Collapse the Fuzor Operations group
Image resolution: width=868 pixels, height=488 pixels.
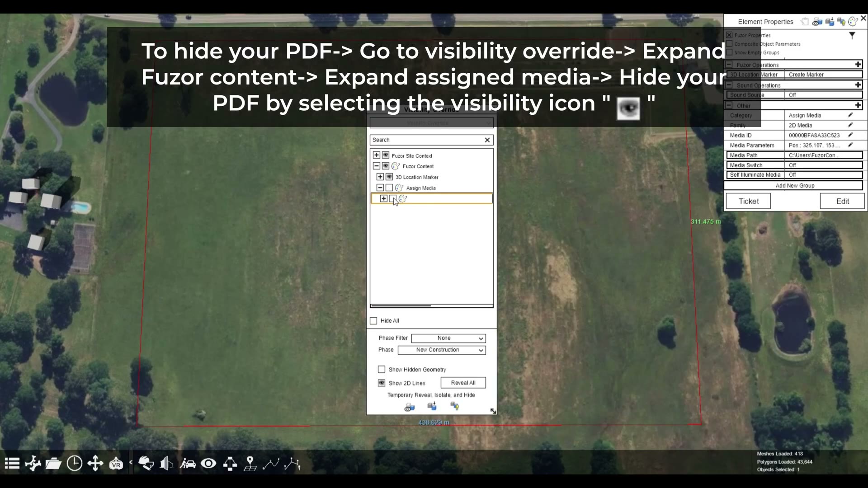(729, 65)
